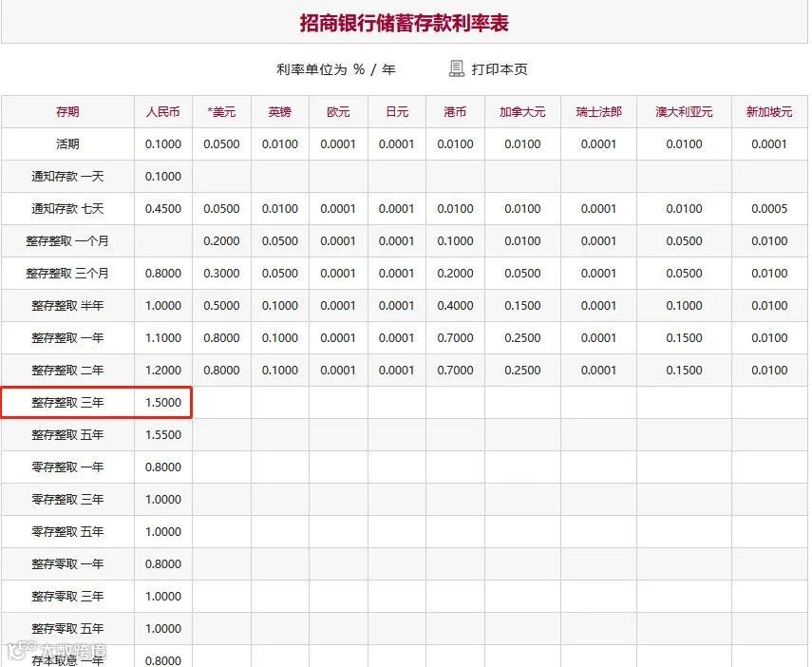Screen dimensions: 812x667
Task: Select the 英镑 column header
Action: click(x=279, y=112)
